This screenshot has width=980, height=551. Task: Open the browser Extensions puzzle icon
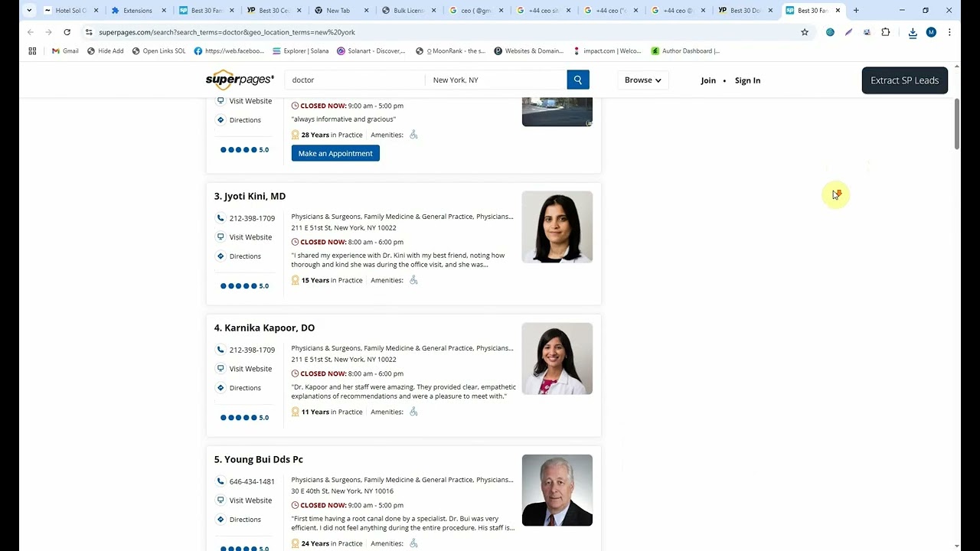886,32
